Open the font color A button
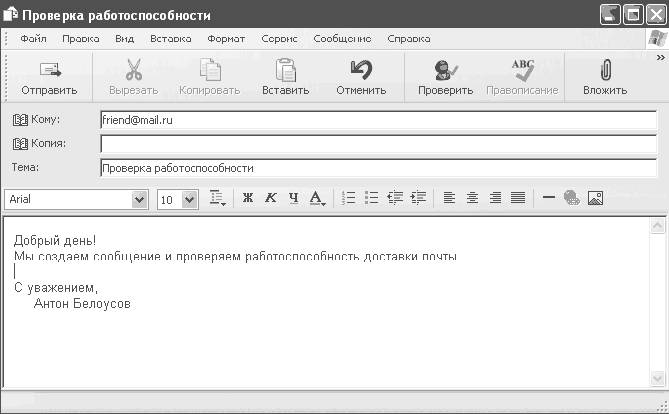This screenshot has width=669, height=414. pos(317,198)
